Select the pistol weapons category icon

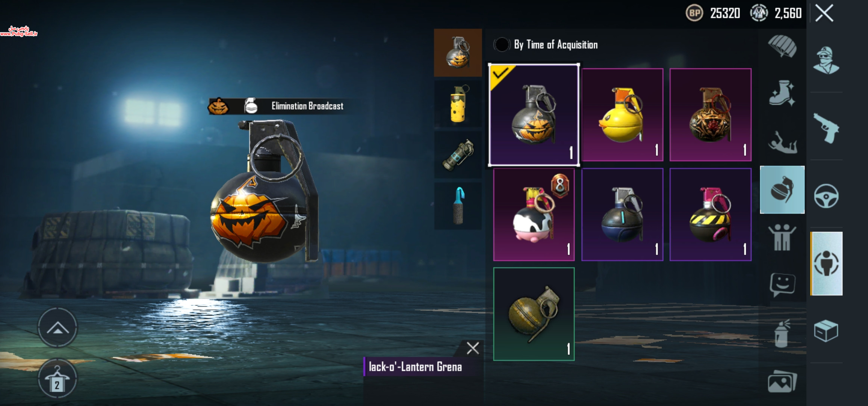[x=826, y=128]
